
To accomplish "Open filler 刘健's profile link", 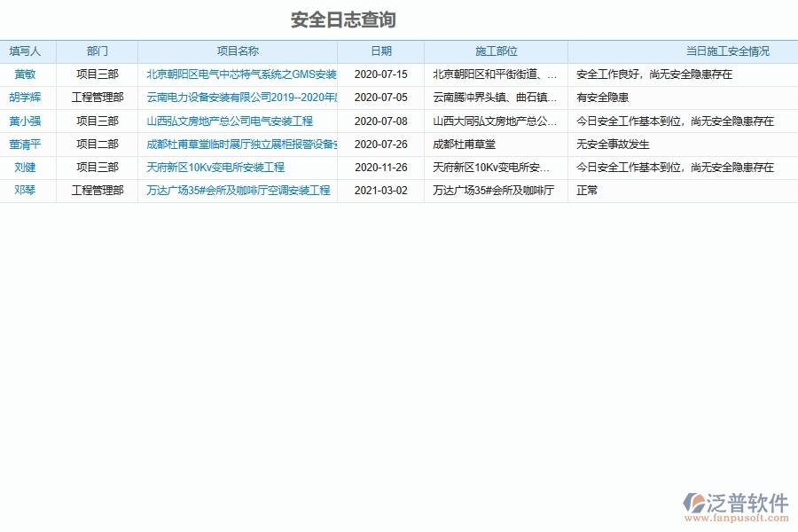I will (25, 167).
